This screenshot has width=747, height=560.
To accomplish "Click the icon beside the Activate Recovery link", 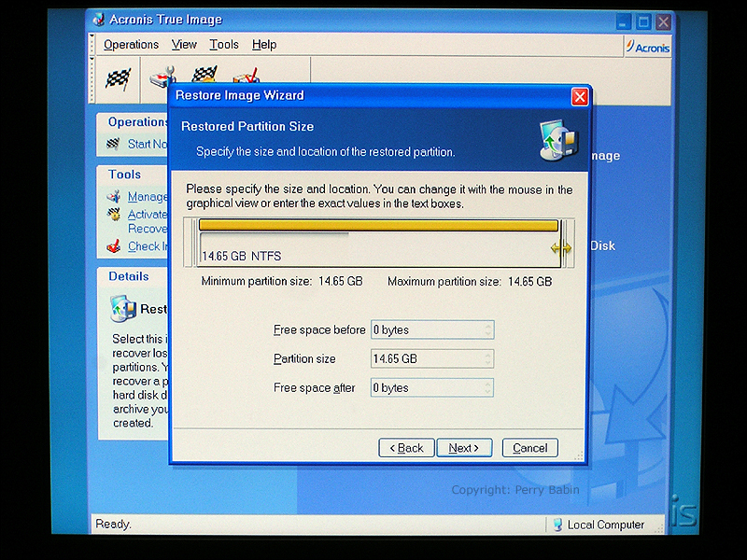I will click(x=114, y=215).
